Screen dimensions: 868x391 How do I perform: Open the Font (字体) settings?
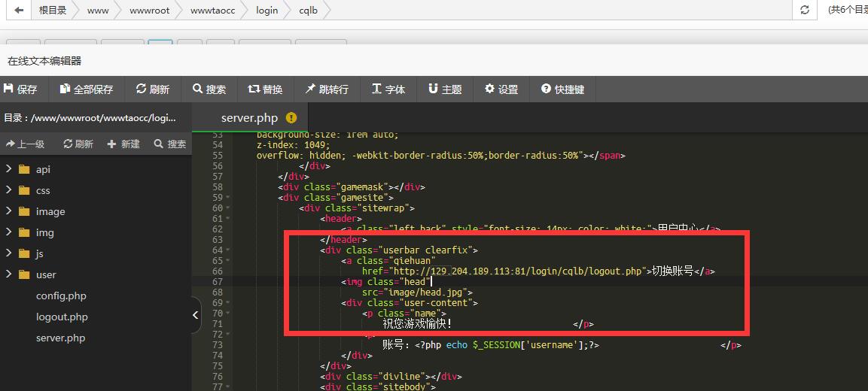click(388, 89)
